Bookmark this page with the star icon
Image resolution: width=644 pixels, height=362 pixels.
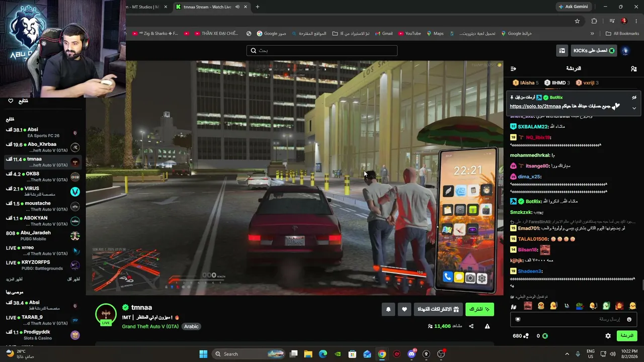pos(577,21)
